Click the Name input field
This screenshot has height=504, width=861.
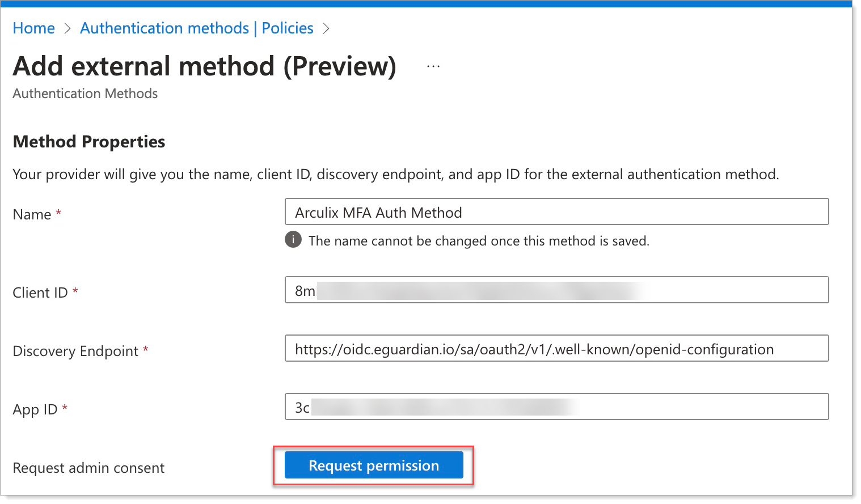click(556, 211)
